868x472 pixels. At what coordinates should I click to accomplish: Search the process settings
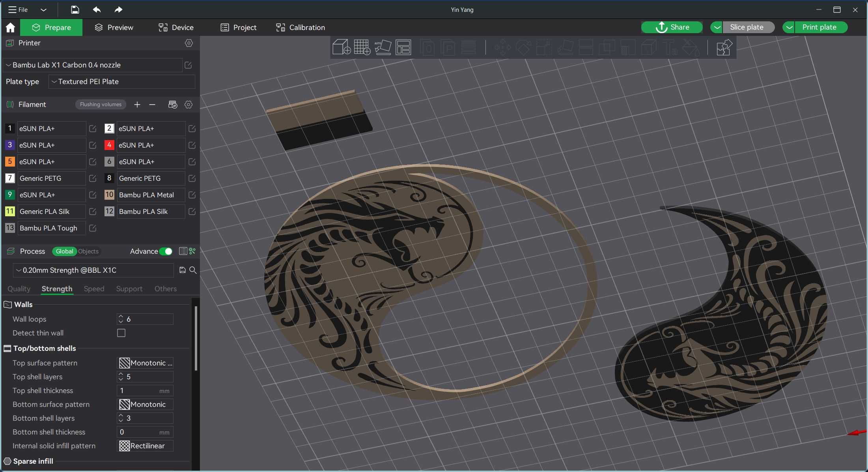pos(193,270)
